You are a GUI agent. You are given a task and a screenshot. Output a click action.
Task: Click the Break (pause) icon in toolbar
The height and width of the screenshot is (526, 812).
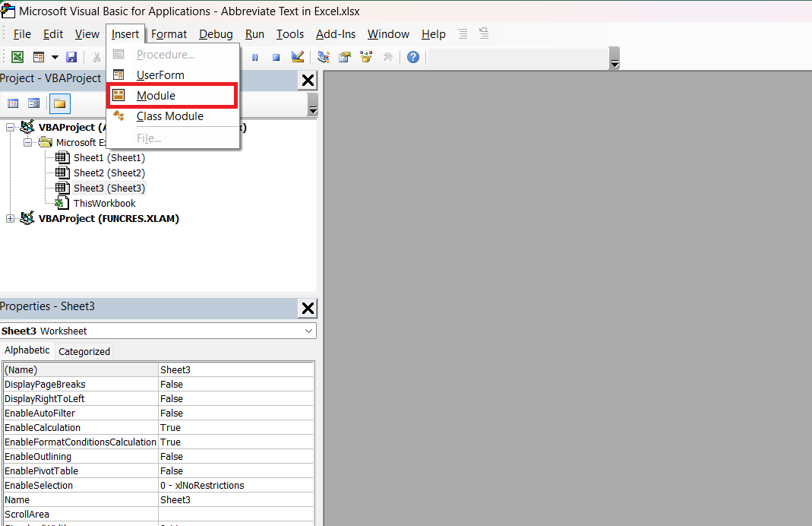tap(254, 58)
